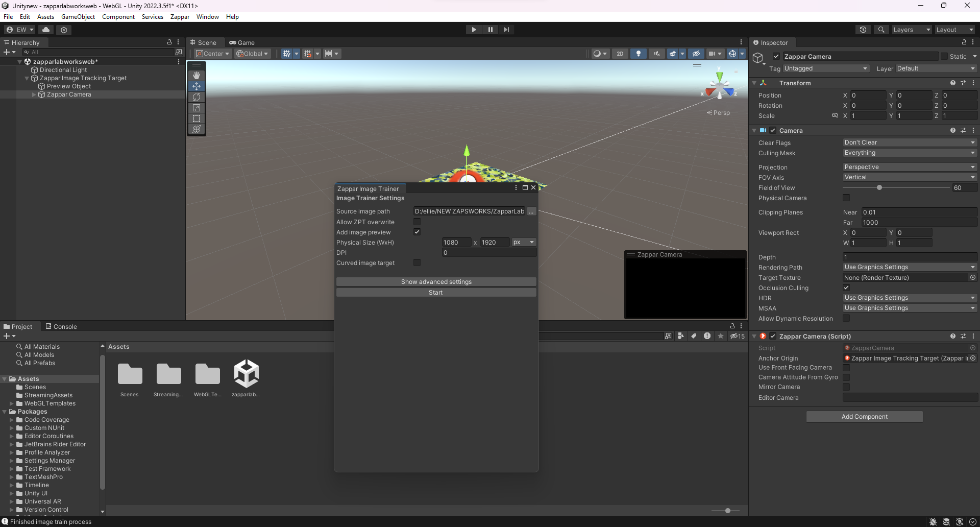Toggle Hierarchy lock icon
980x527 pixels.
(x=169, y=42)
